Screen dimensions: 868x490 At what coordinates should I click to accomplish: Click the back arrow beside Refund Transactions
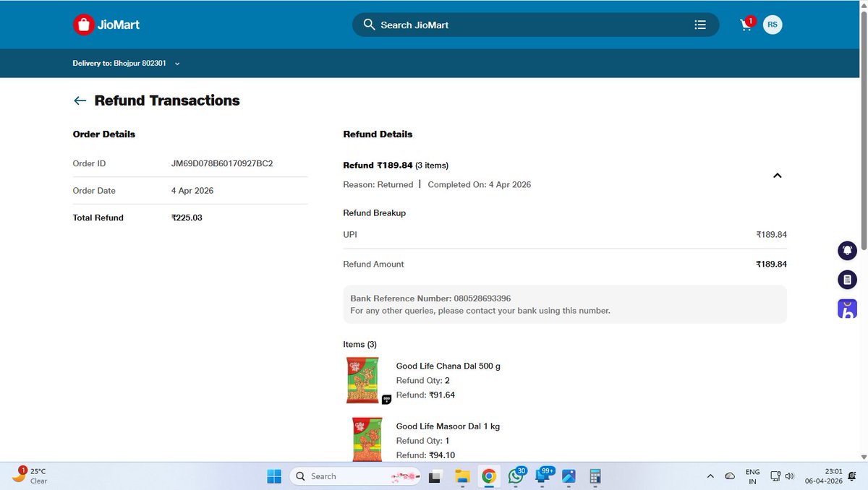80,100
